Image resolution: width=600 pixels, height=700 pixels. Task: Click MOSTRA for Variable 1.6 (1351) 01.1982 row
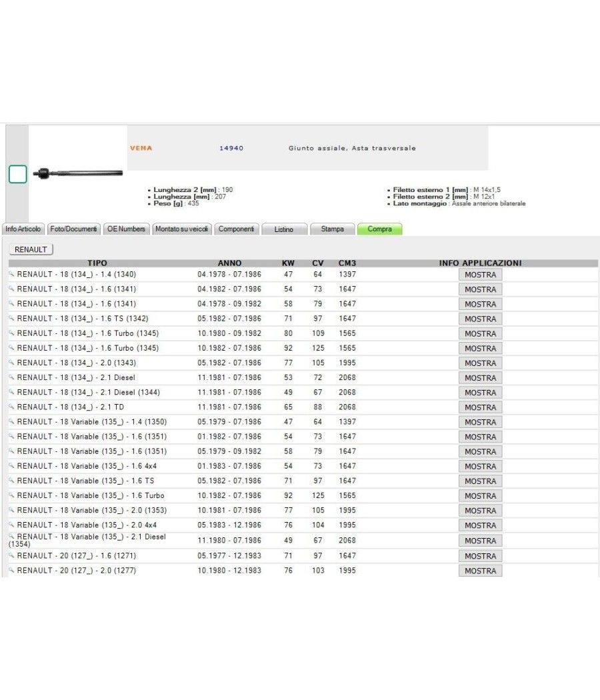click(481, 437)
